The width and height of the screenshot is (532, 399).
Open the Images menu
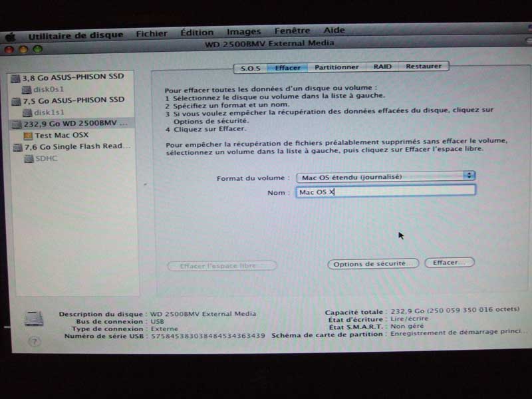(x=243, y=32)
